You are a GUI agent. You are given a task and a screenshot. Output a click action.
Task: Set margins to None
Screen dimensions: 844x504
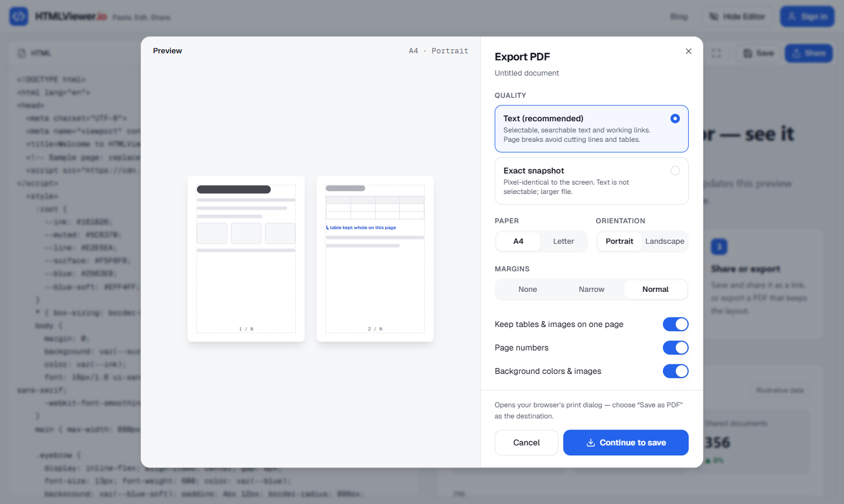527,290
